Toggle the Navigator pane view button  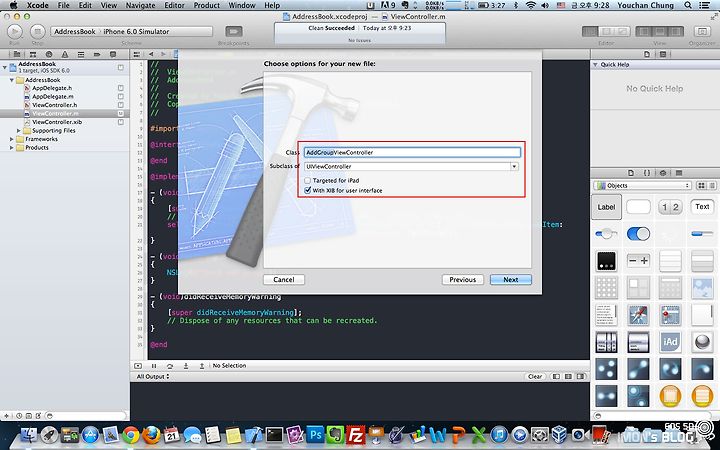click(x=643, y=31)
